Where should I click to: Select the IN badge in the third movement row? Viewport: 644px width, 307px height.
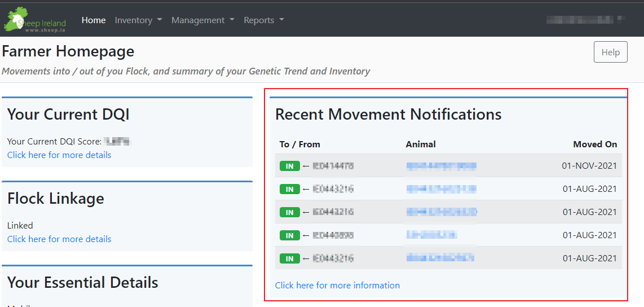click(289, 212)
